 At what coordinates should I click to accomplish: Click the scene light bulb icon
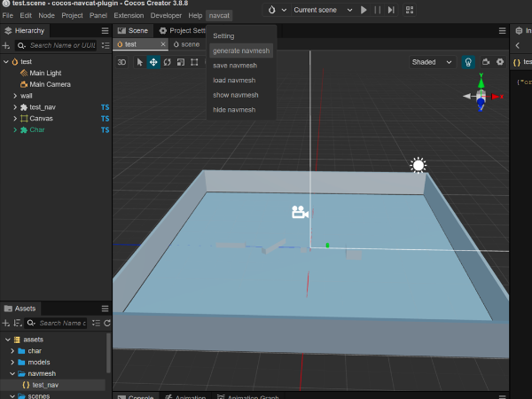(x=468, y=62)
